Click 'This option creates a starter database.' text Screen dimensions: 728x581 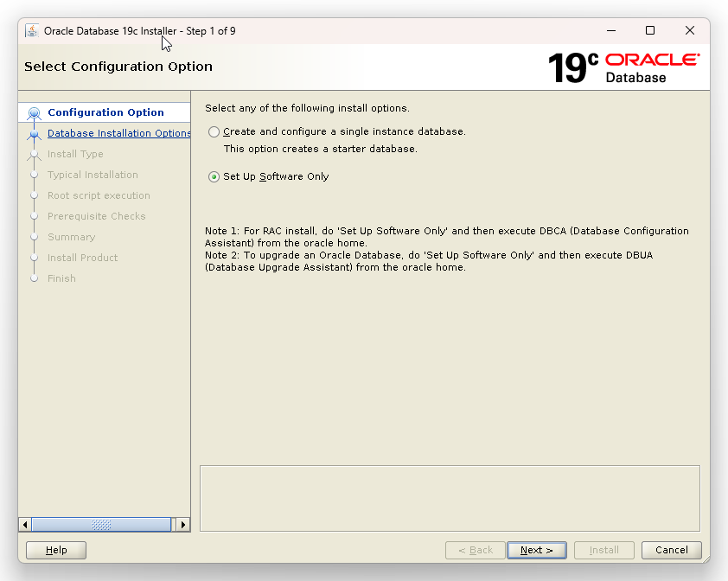[321, 149]
